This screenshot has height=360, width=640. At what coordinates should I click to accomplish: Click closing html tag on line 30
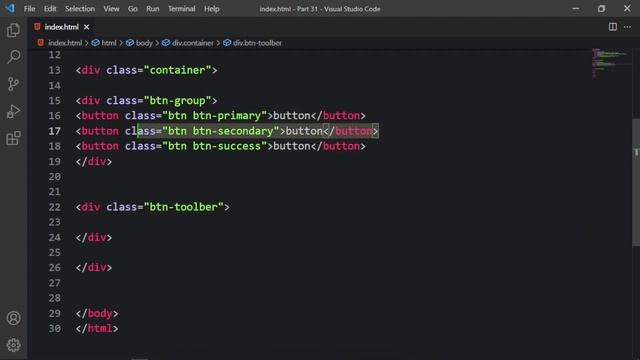(x=97, y=329)
